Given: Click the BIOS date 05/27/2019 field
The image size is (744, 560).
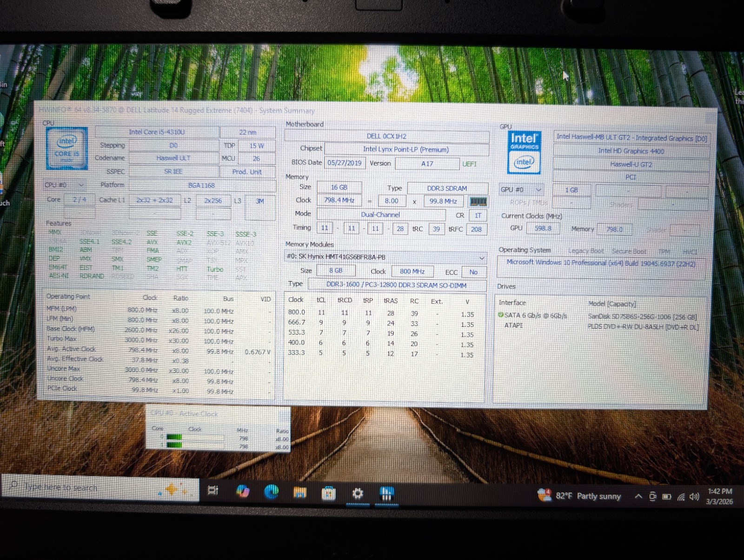Looking at the screenshot, I should [x=345, y=163].
